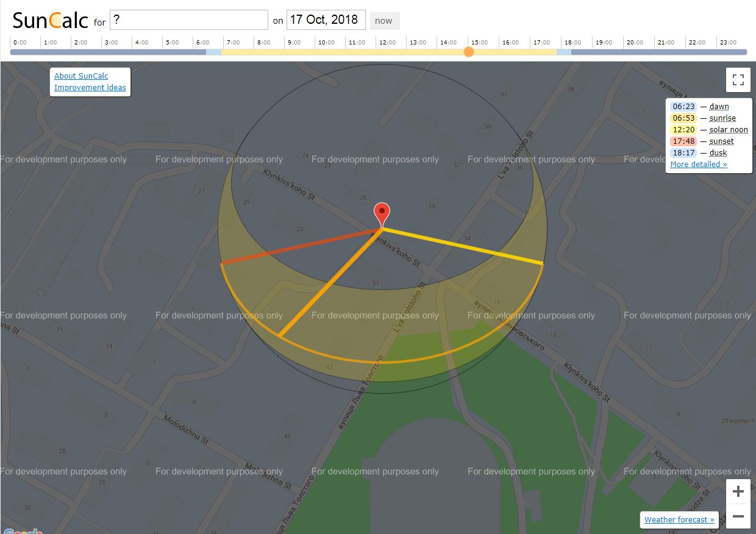Open the About SunCalc link

point(81,76)
